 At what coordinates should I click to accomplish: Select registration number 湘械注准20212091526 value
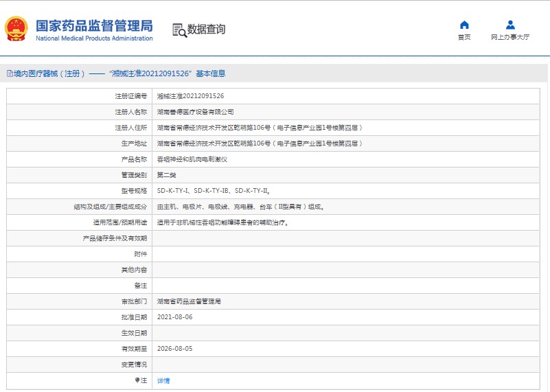pyautogui.click(x=190, y=96)
